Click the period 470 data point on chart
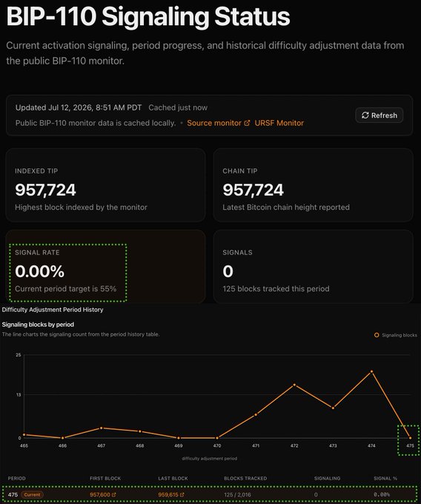This screenshot has height=504, width=421. (x=217, y=438)
